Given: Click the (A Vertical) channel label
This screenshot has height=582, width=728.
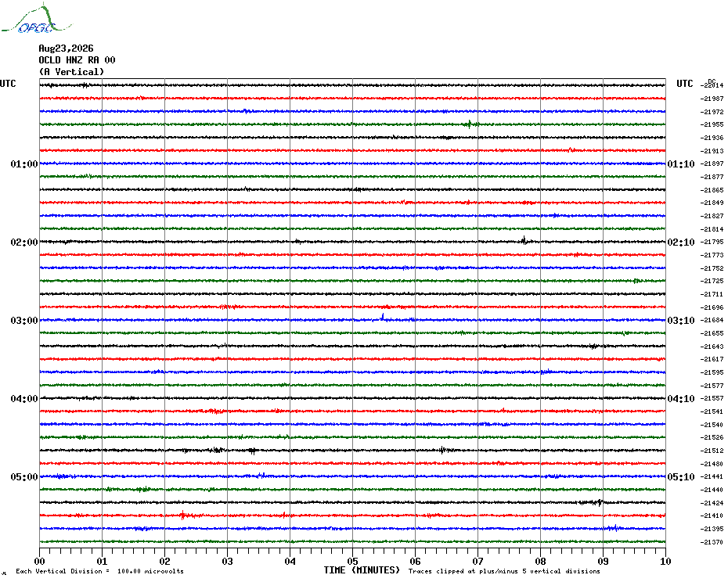Looking at the screenshot, I should coord(71,72).
